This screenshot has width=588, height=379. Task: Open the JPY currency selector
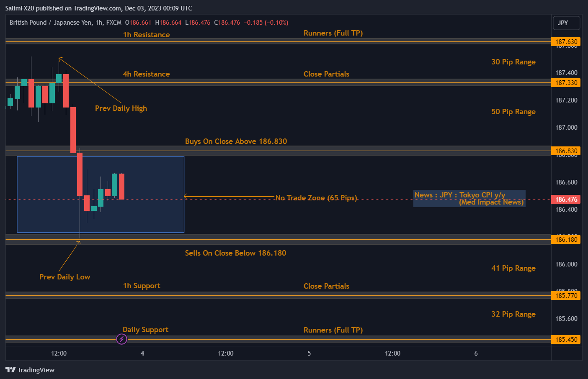[566, 23]
